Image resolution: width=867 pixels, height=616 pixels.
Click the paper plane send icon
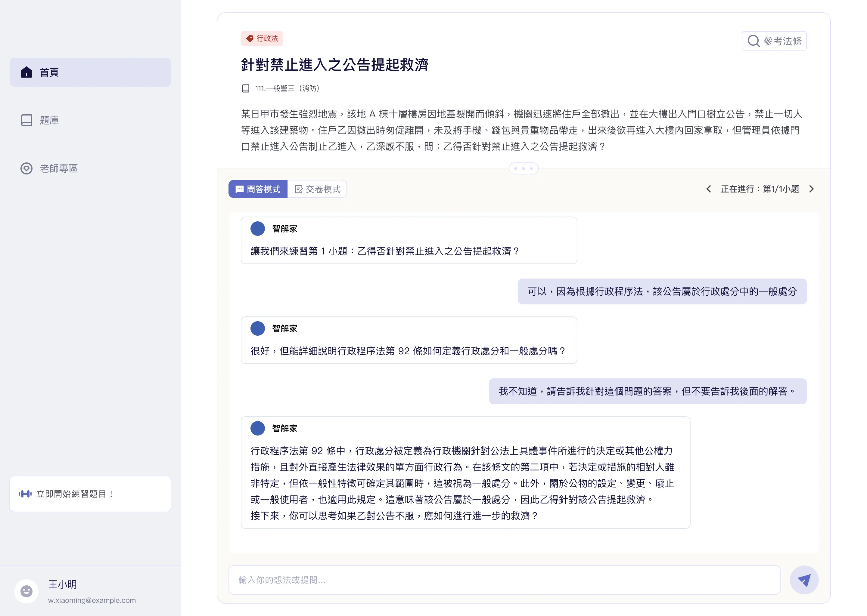tap(804, 580)
